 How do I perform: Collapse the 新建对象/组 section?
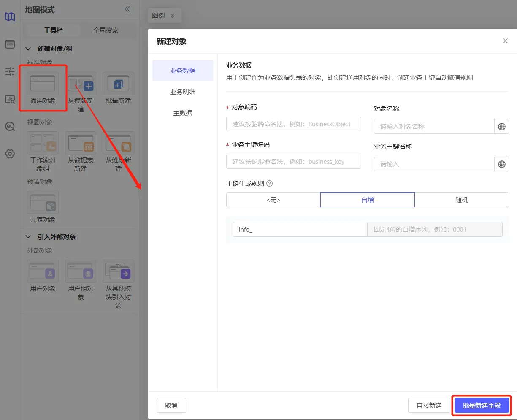tap(28, 49)
